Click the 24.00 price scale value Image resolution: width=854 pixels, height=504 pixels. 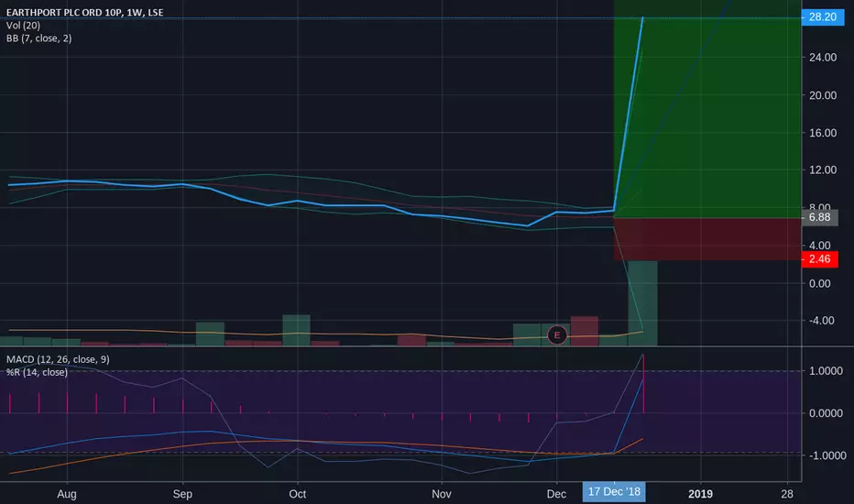pyautogui.click(x=823, y=57)
